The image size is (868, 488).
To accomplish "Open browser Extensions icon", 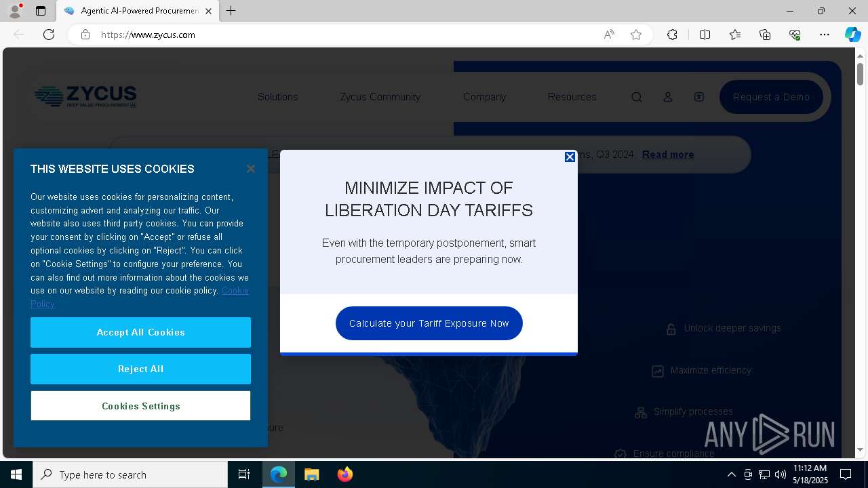I will pos(672,35).
